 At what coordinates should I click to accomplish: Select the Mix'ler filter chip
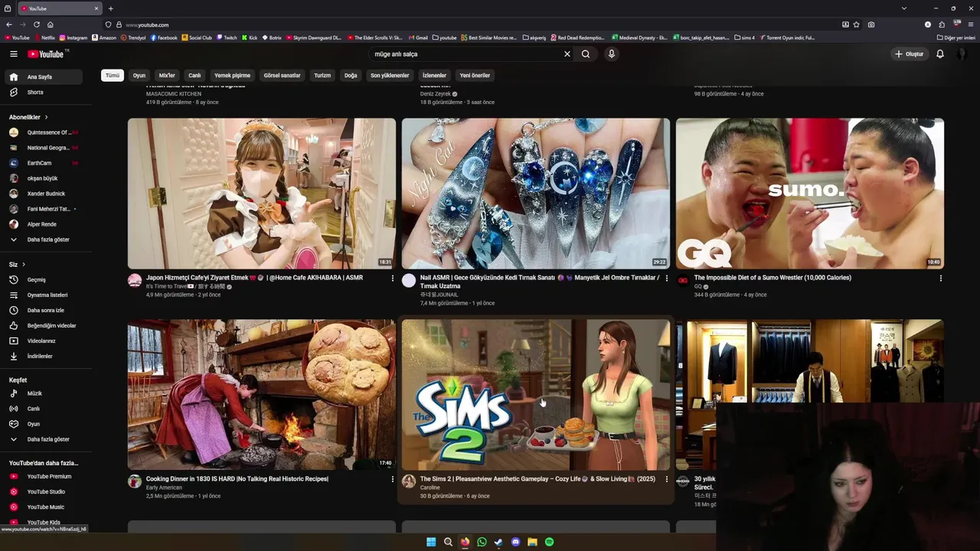(x=167, y=75)
